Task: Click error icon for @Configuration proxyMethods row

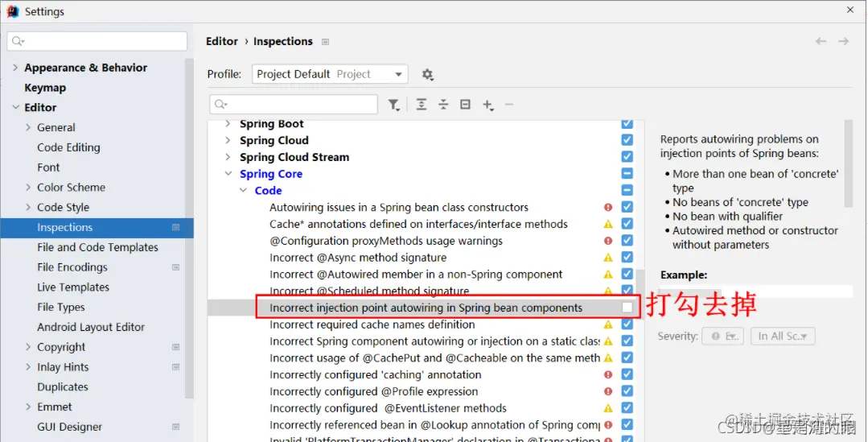Action: (x=608, y=241)
